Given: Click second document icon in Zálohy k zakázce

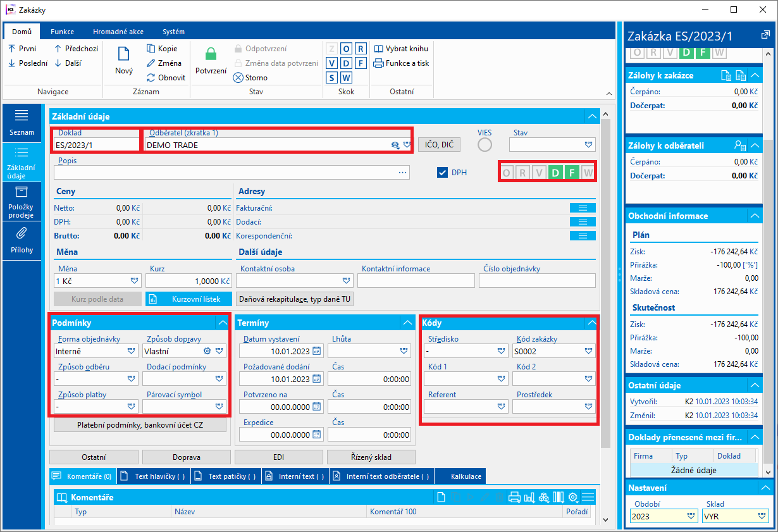Looking at the screenshot, I should [741, 75].
